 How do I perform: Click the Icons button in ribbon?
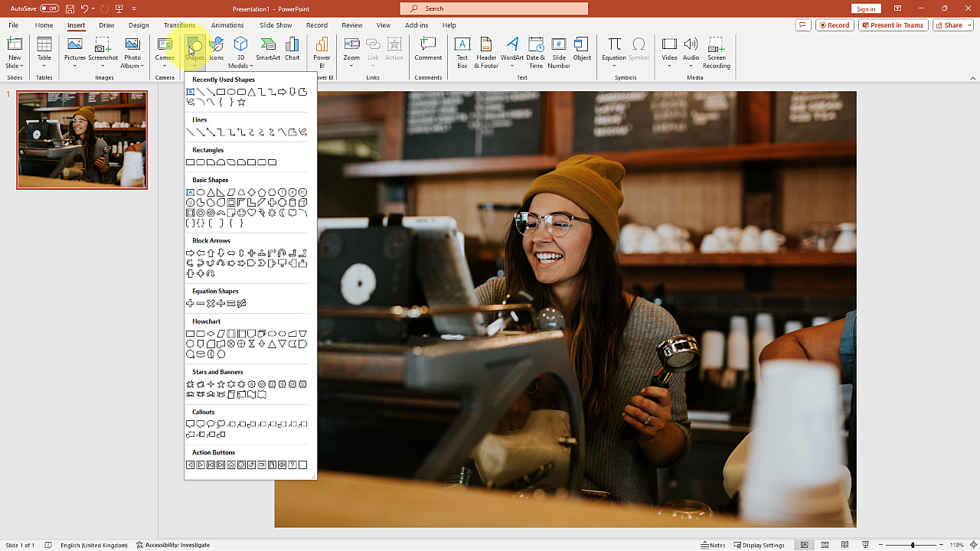click(x=217, y=50)
